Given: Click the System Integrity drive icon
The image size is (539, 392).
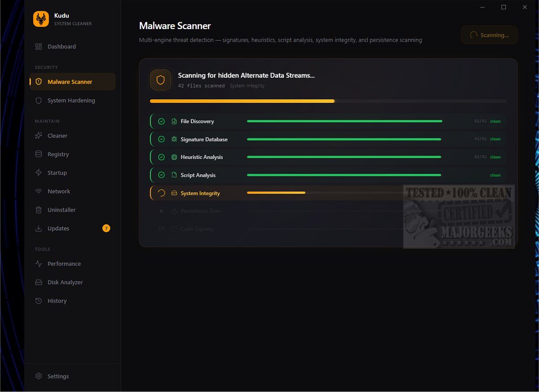Looking at the screenshot, I should 174,193.
